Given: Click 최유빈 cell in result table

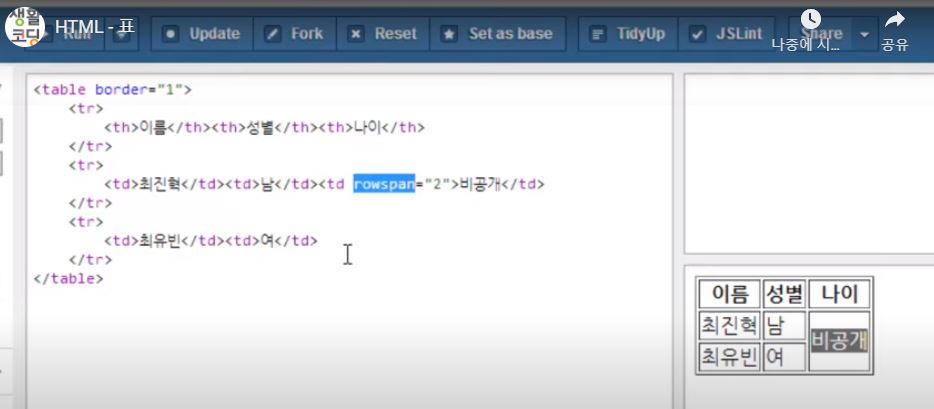Looking at the screenshot, I should (730, 357).
